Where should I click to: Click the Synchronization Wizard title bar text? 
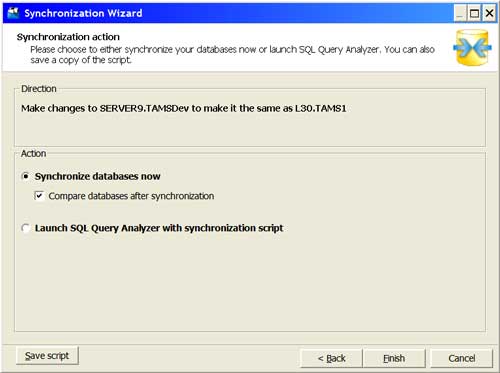(x=83, y=13)
